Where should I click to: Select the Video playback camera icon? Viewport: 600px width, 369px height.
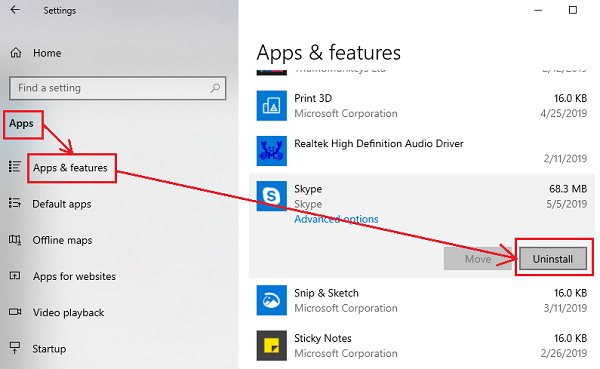tap(15, 312)
